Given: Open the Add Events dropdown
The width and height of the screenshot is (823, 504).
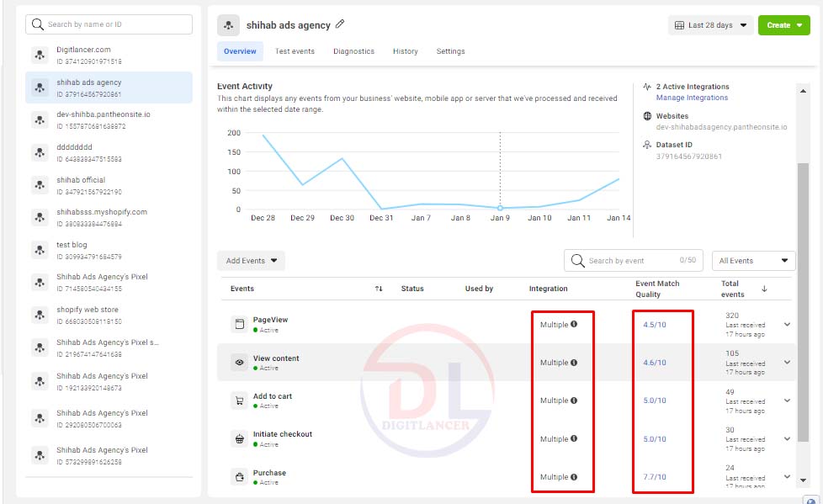Looking at the screenshot, I should 251,260.
